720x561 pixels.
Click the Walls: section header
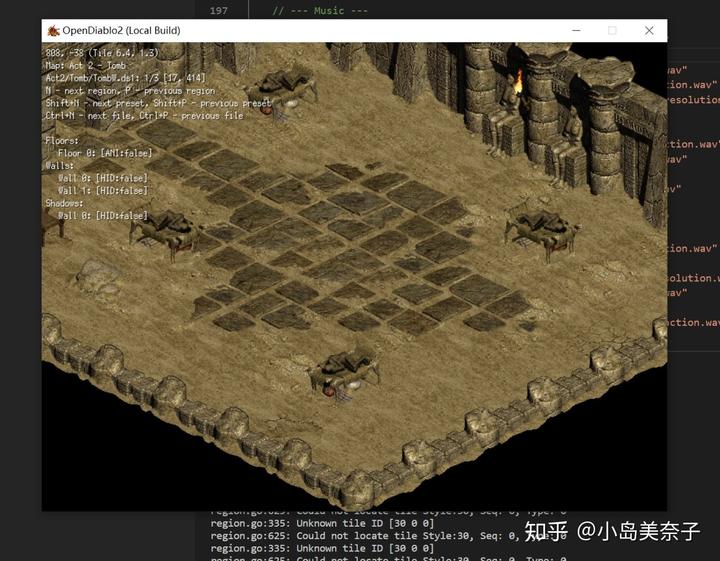(59, 166)
